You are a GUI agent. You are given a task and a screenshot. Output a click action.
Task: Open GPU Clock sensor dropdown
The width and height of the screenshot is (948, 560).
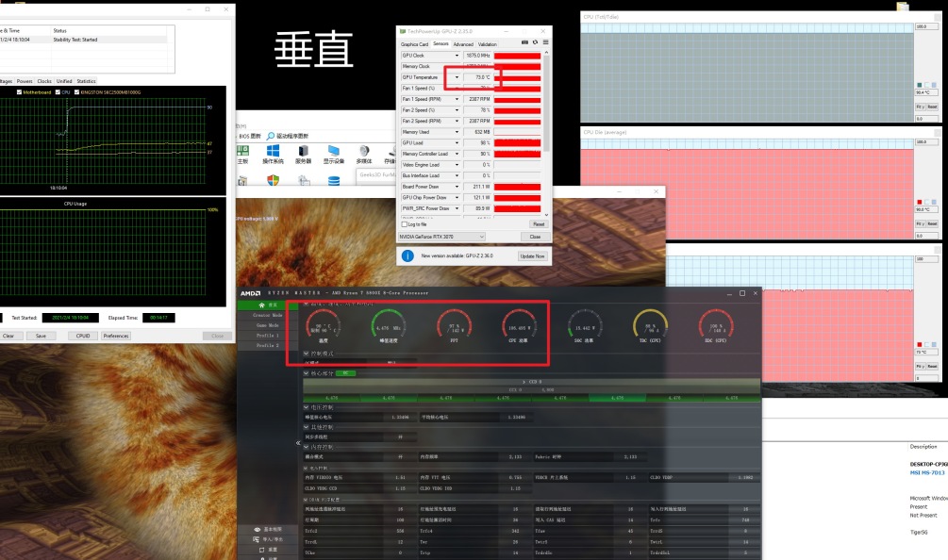pos(457,56)
